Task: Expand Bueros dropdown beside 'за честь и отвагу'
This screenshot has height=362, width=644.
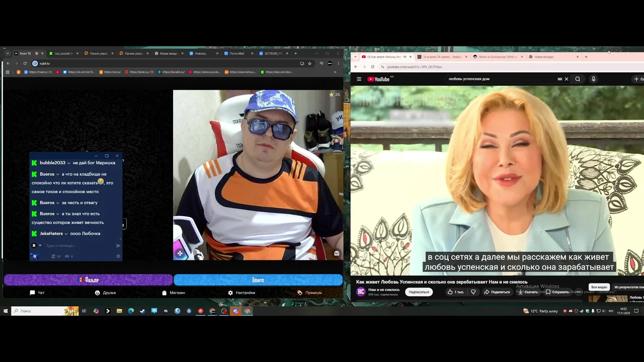Action: pos(58,203)
